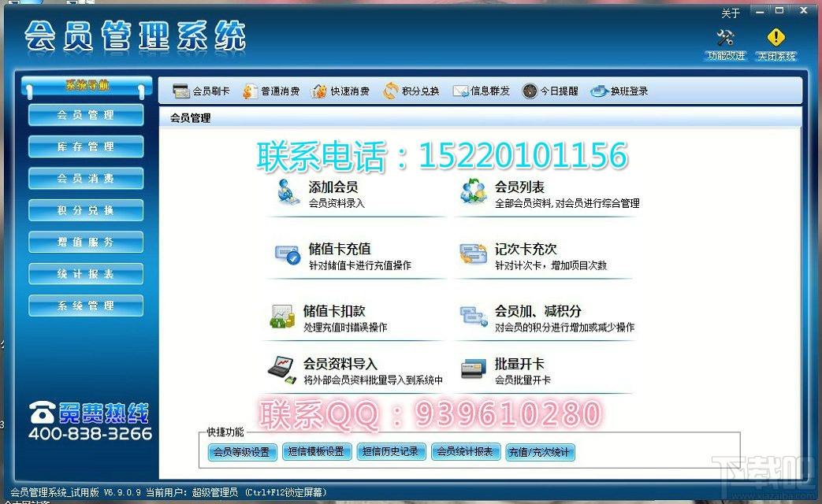The width and height of the screenshot is (822, 504).
Task: Click the 会员加、减积分 heading text
Action: [x=537, y=311]
